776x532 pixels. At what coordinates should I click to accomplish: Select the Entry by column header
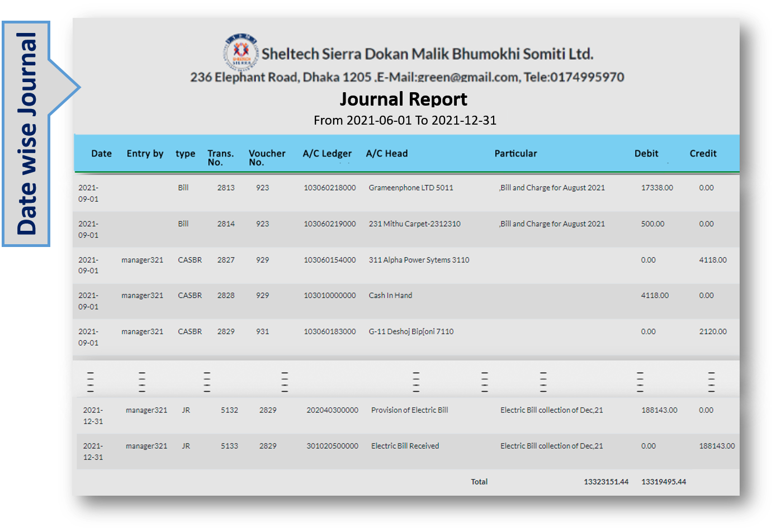[x=145, y=154]
